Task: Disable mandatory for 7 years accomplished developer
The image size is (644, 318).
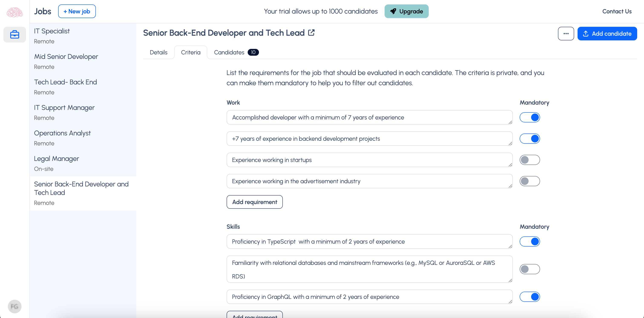Action: click(x=529, y=117)
